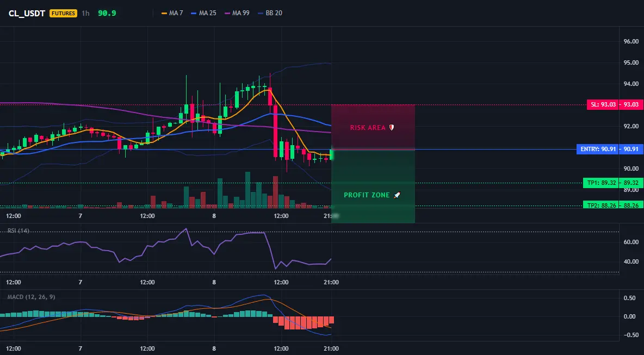
Task: Click the FUTURES badge
Action: click(x=63, y=13)
